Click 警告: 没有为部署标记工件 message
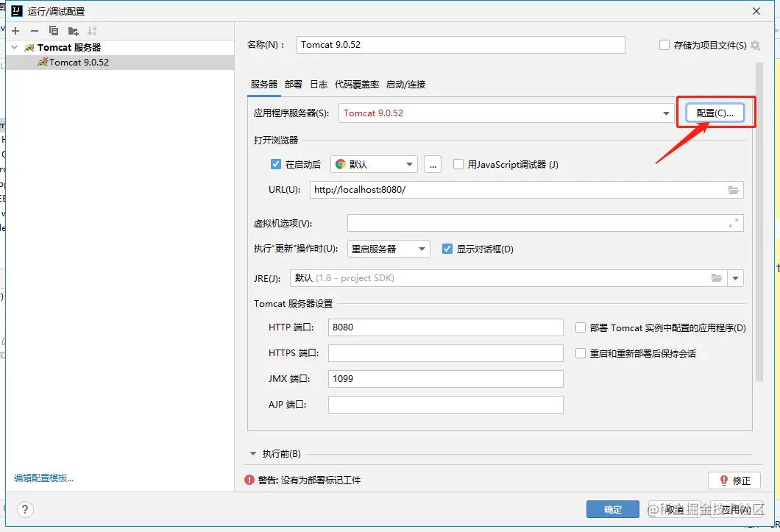The width and height of the screenshot is (780, 532). (x=309, y=480)
